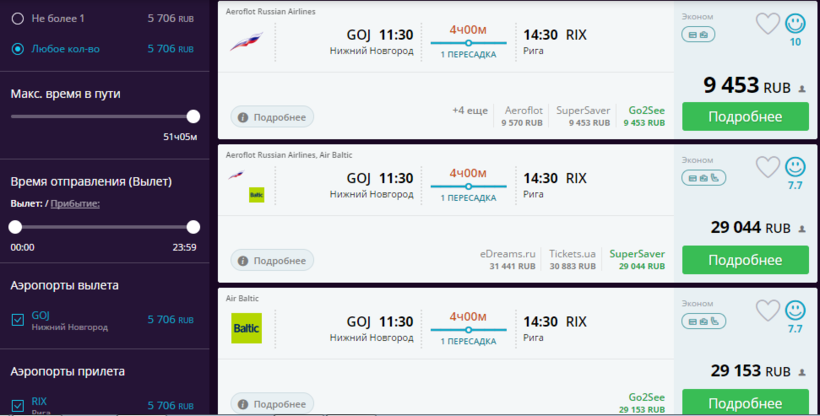Click the heart icon on 29 153 RUB flight

(x=767, y=310)
